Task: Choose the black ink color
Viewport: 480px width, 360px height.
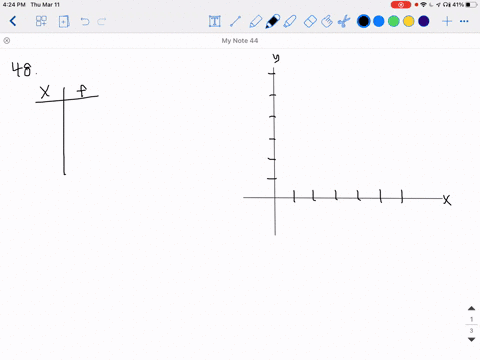Action: (363, 21)
